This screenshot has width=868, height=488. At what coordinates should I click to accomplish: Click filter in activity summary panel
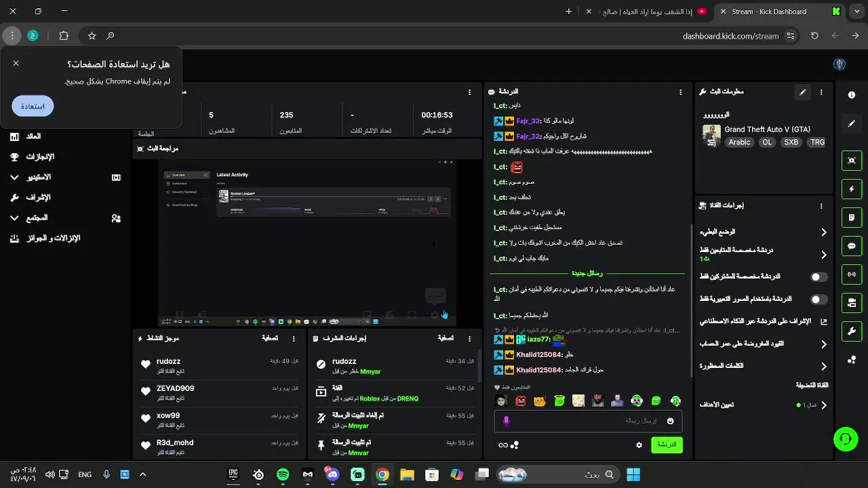point(270,338)
